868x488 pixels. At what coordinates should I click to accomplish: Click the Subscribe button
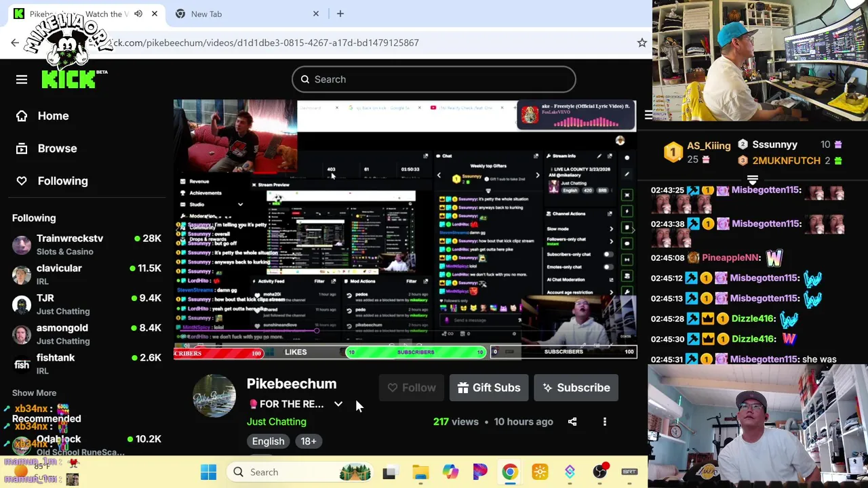[576, 388]
